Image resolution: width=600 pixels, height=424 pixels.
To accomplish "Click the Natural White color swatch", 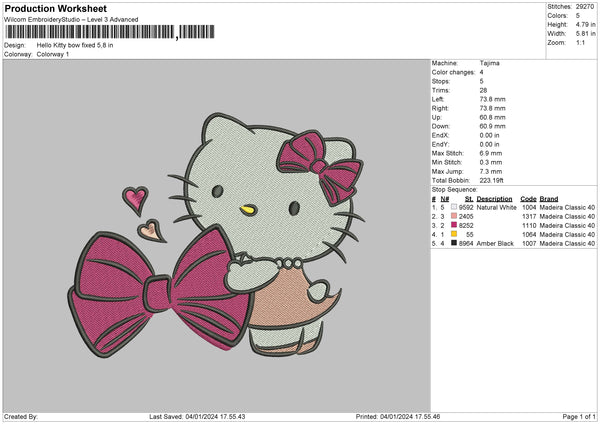I will pyautogui.click(x=455, y=208).
